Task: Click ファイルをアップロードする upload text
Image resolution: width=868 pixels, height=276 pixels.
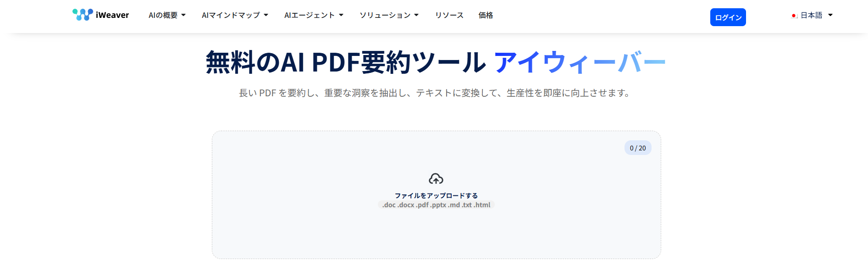Action: pos(436,196)
